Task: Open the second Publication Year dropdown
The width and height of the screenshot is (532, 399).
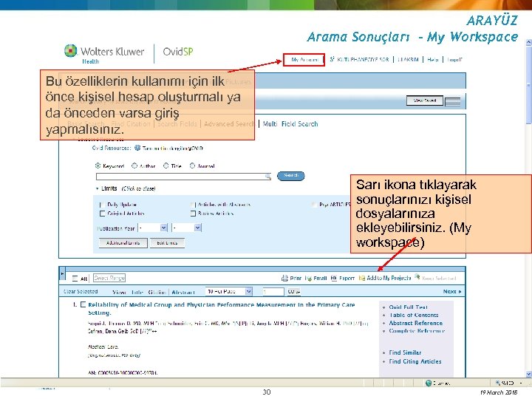Action: point(187,228)
